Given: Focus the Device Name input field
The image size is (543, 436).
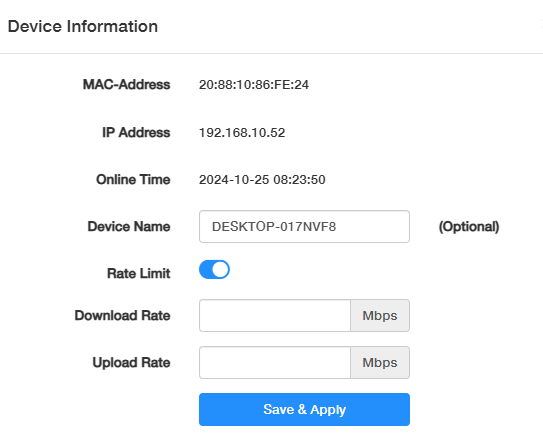Looking at the screenshot, I should [x=304, y=226].
